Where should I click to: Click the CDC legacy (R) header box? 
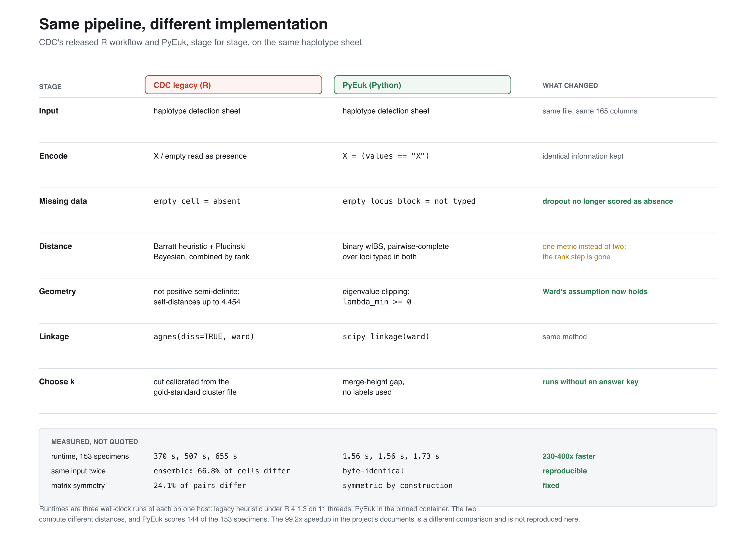point(233,85)
